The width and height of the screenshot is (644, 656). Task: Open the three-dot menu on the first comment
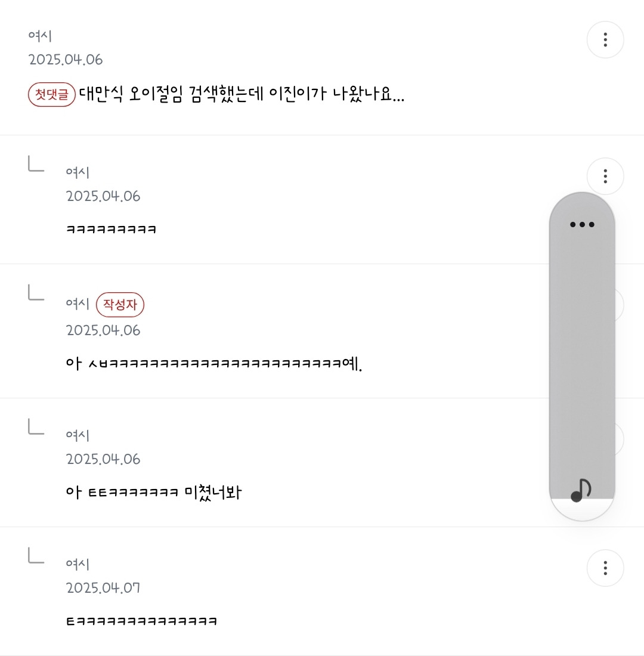pos(605,40)
